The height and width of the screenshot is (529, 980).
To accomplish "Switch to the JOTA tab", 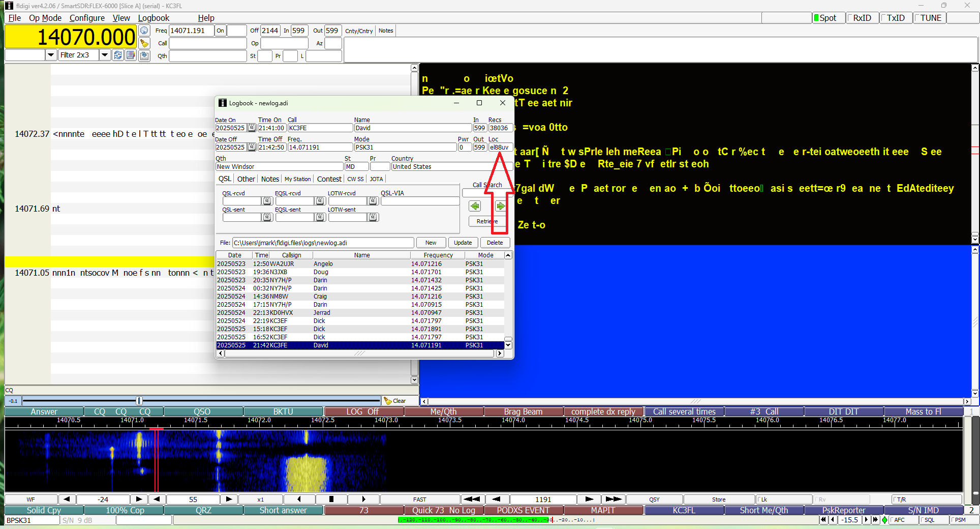I will tap(376, 179).
